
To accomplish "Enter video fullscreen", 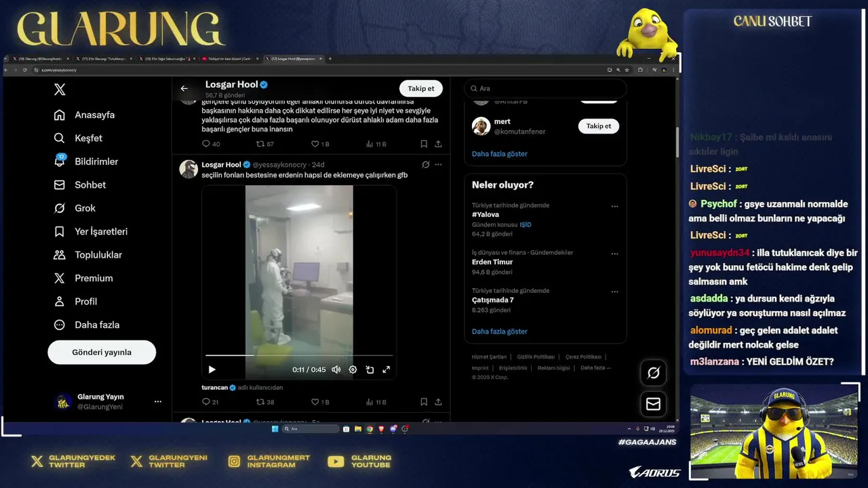I will tap(386, 369).
